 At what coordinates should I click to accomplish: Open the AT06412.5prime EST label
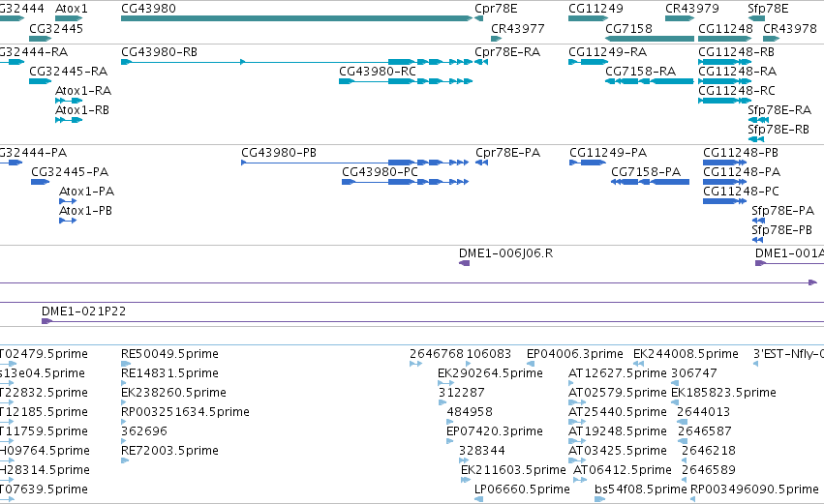[623, 470]
